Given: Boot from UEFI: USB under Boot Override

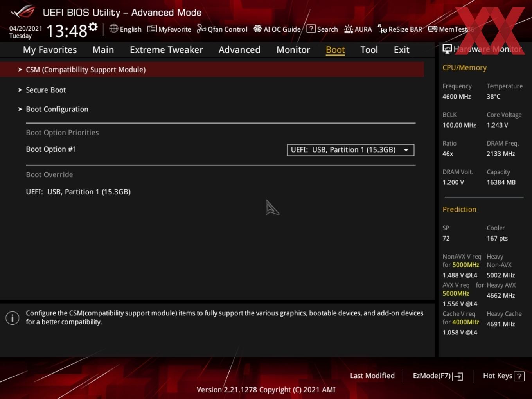Looking at the screenshot, I should point(78,192).
